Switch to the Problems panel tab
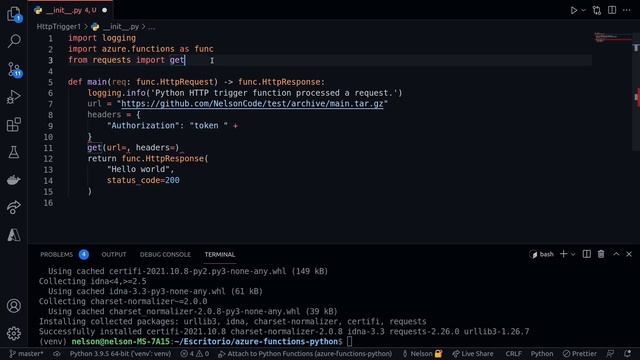The width and height of the screenshot is (640, 360). coord(56,254)
